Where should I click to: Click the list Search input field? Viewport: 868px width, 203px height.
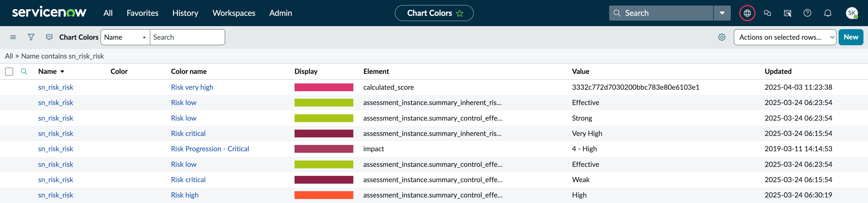187,37
